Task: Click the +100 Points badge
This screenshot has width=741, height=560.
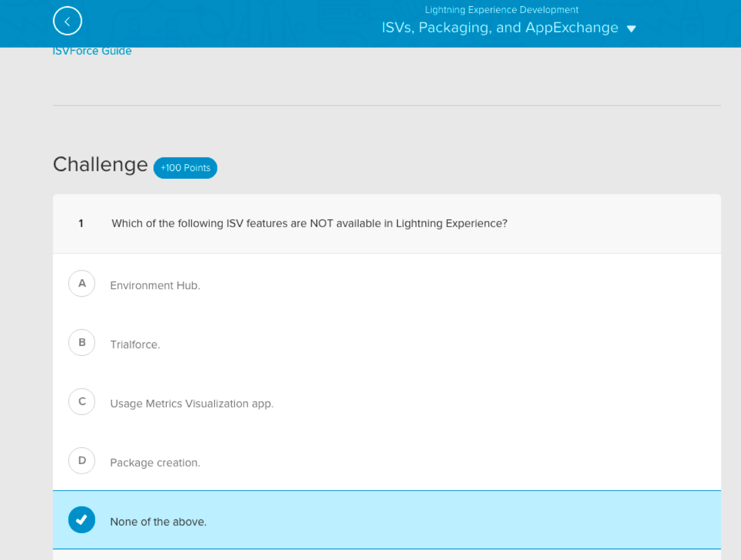Action: coord(185,168)
